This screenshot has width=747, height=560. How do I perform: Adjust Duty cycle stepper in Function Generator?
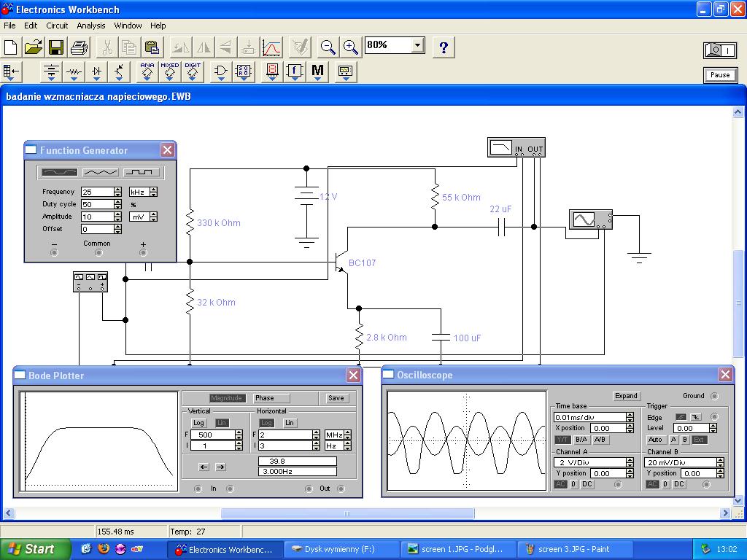click(x=117, y=204)
